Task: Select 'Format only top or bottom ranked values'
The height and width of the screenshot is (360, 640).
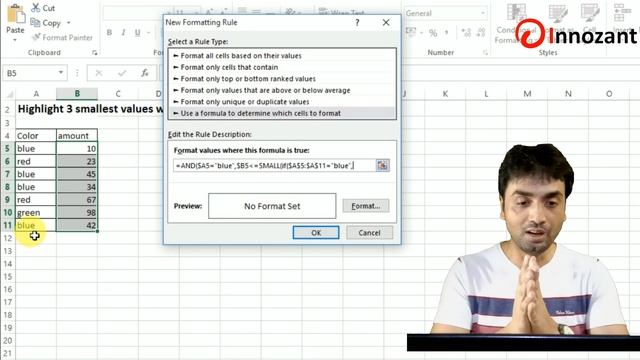Action: coord(282,79)
